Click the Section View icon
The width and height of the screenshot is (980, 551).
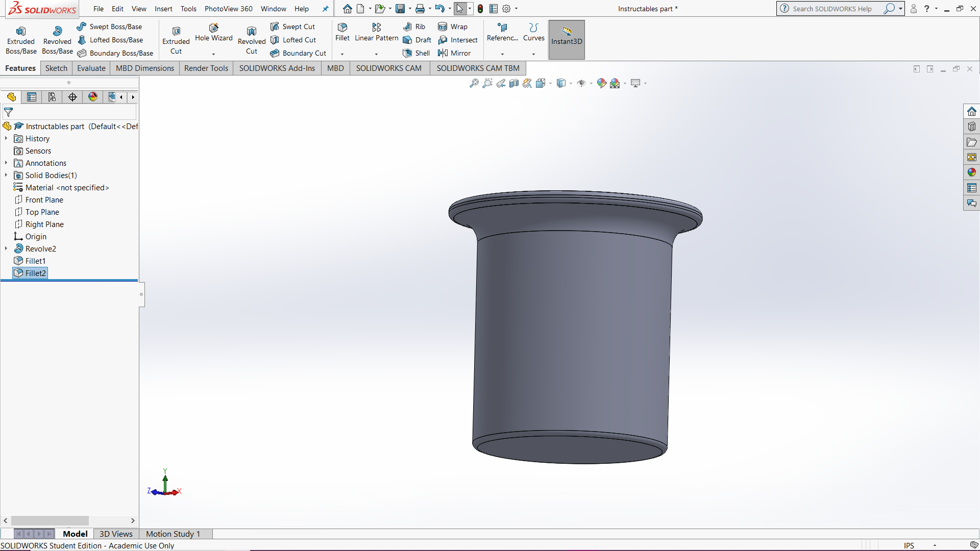point(514,83)
